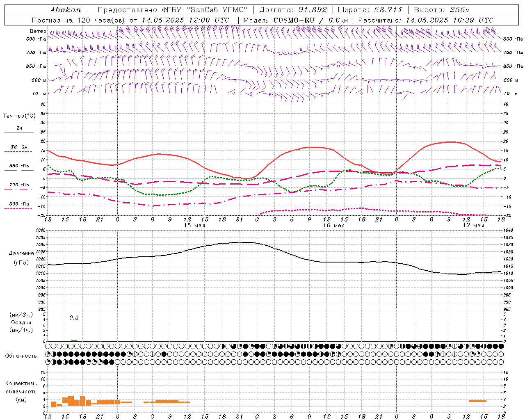Click the "(мм/3ч.)" precipitation unit label

21,315
